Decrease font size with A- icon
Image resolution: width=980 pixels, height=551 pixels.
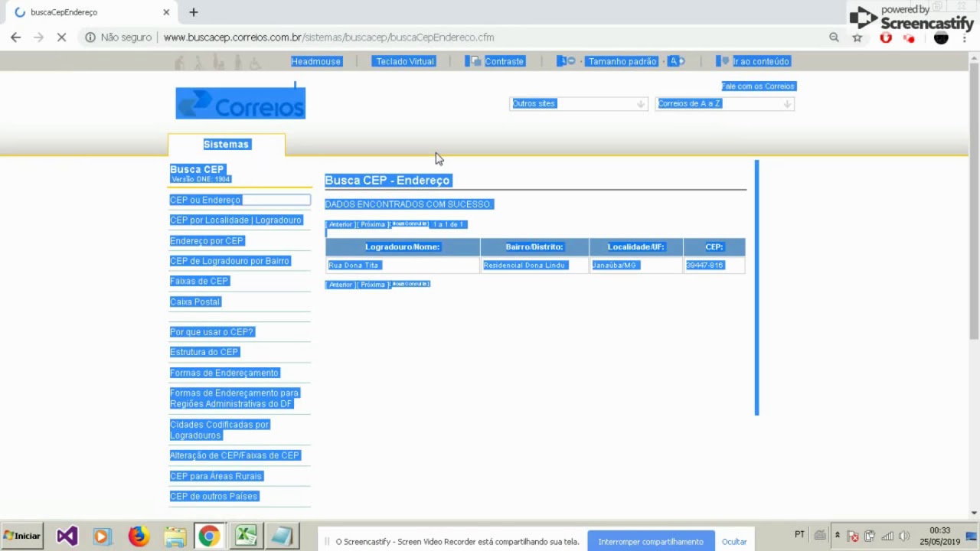tap(567, 61)
